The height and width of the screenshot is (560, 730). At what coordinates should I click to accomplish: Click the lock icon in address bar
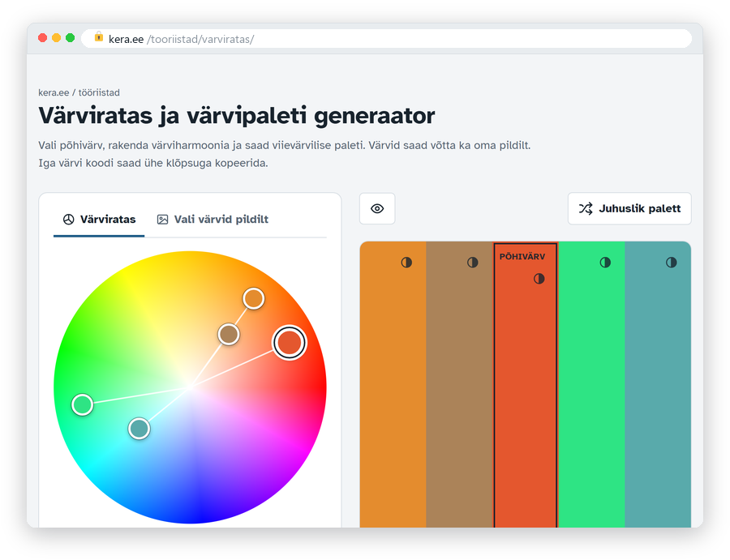pyautogui.click(x=99, y=37)
